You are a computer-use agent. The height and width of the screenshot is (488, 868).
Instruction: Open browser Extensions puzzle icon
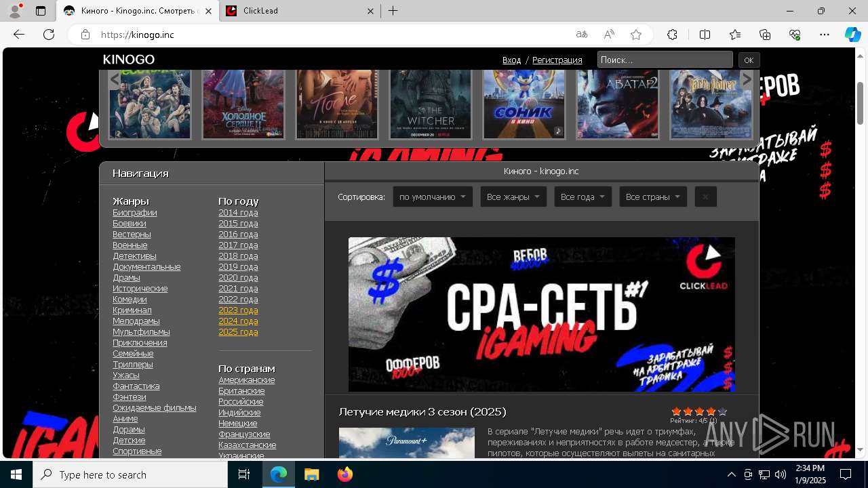[x=672, y=35]
